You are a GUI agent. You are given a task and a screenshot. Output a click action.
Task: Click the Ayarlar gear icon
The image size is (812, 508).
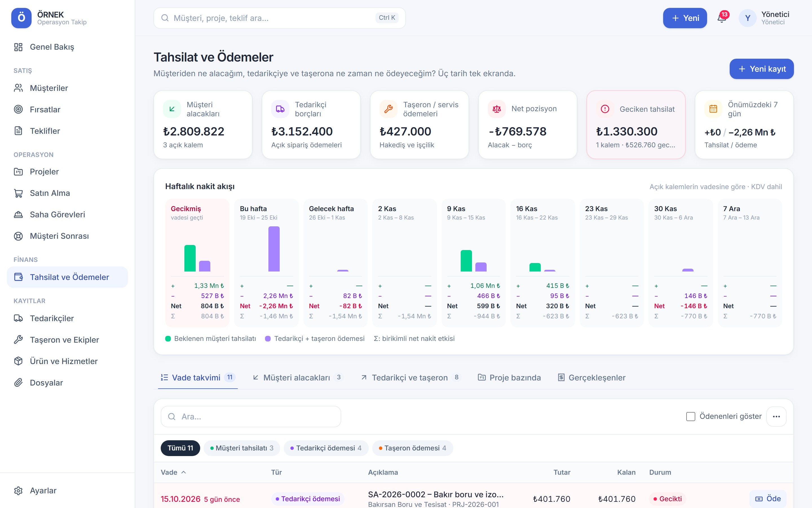click(x=18, y=491)
